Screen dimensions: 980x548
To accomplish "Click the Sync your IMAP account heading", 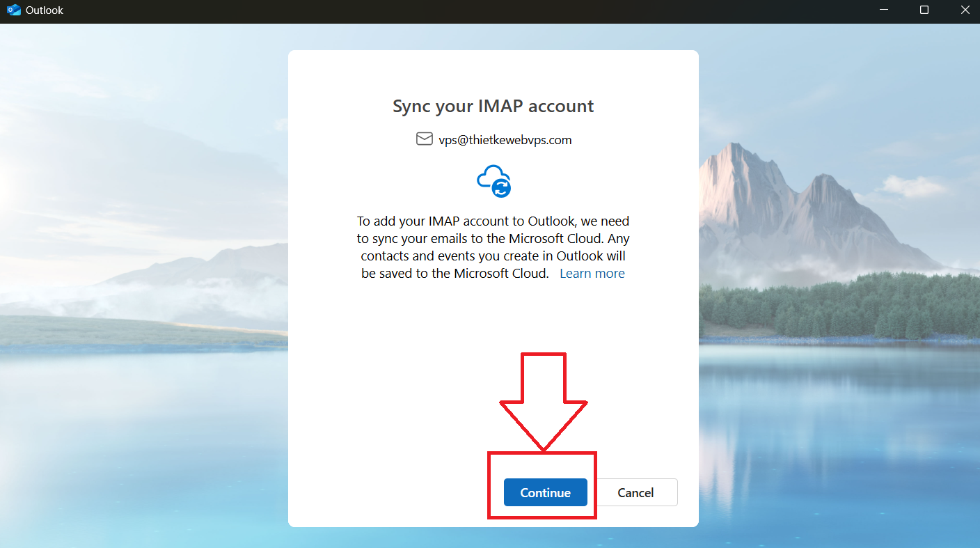I will pyautogui.click(x=493, y=107).
